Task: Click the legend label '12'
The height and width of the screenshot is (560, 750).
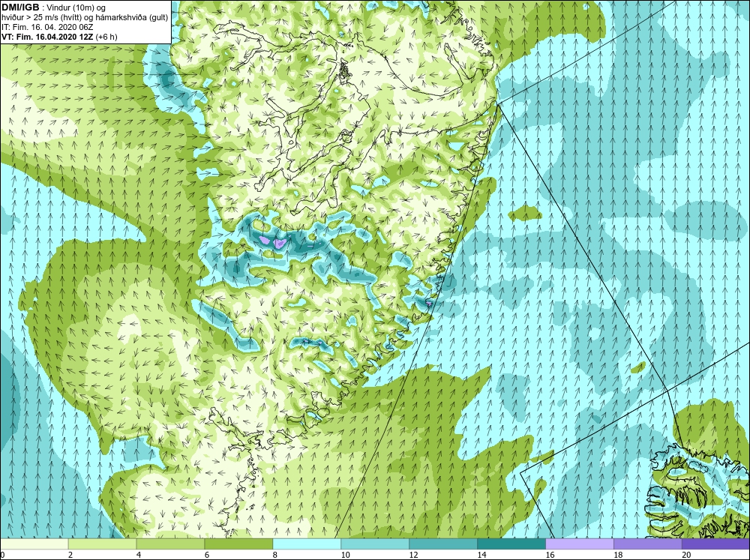Action: coord(414,555)
